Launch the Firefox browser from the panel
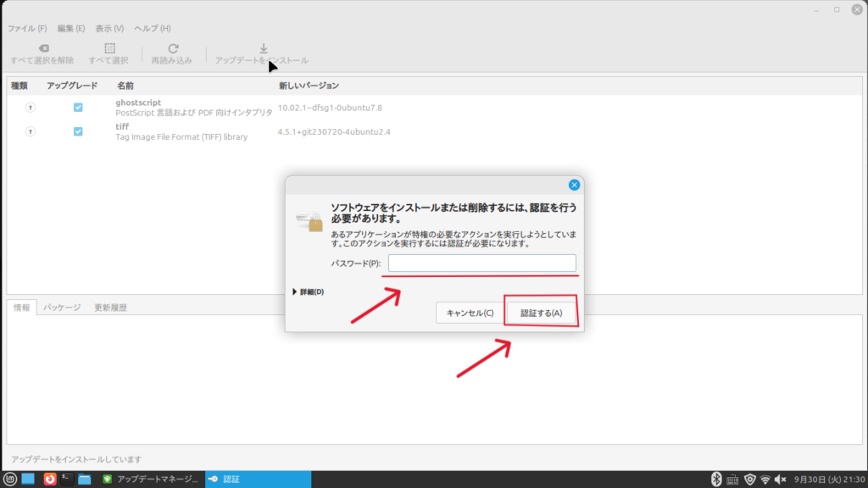The image size is (868, 488). pyautogui.click(x=49, y=480)
